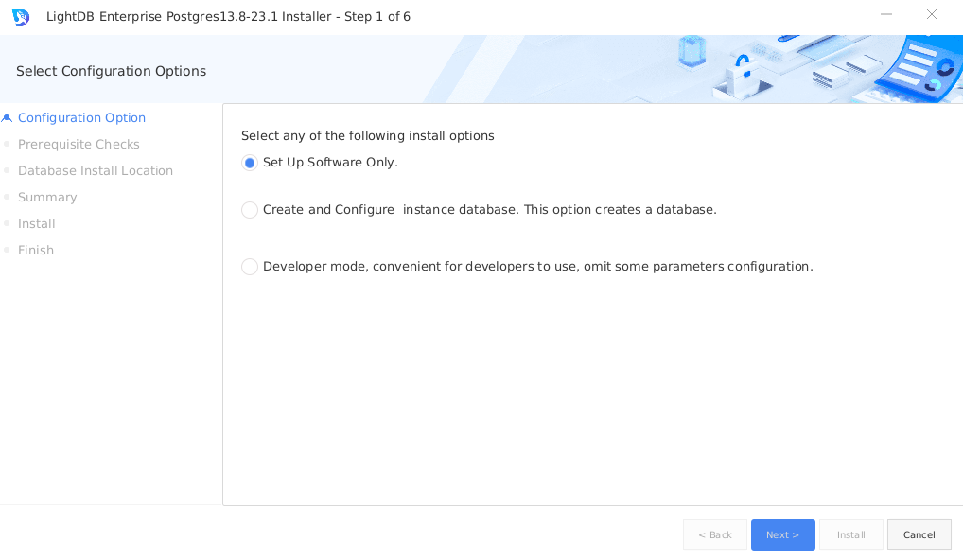
Task: Click the installer title 'Step 1 of 6' text
Action: tap(377, 17)
